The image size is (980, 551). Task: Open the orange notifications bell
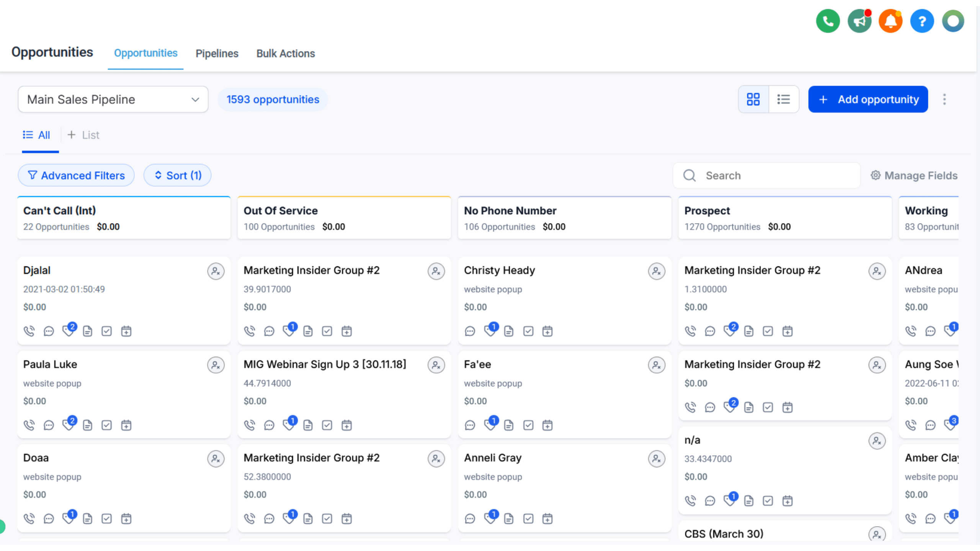coord(890,21)
